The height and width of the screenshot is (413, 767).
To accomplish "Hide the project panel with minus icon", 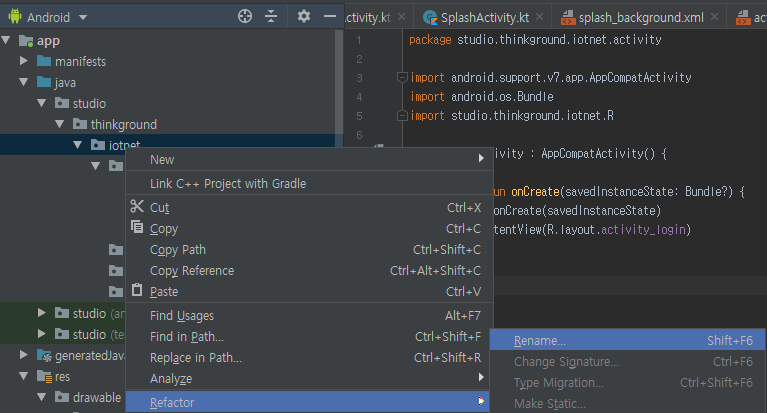I will pos(330,17).
